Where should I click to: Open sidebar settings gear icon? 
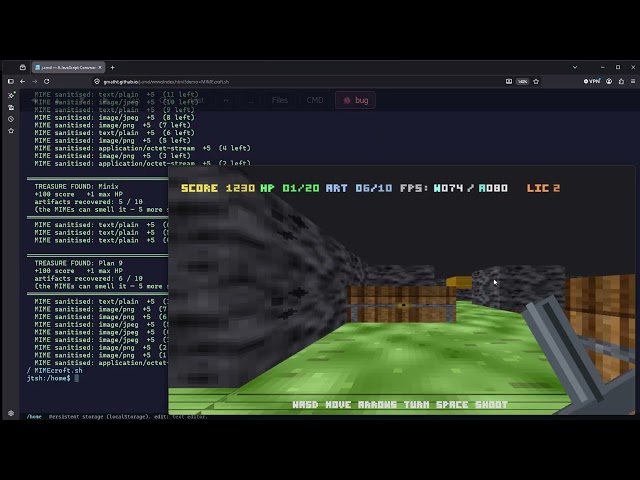coord(11,413)
